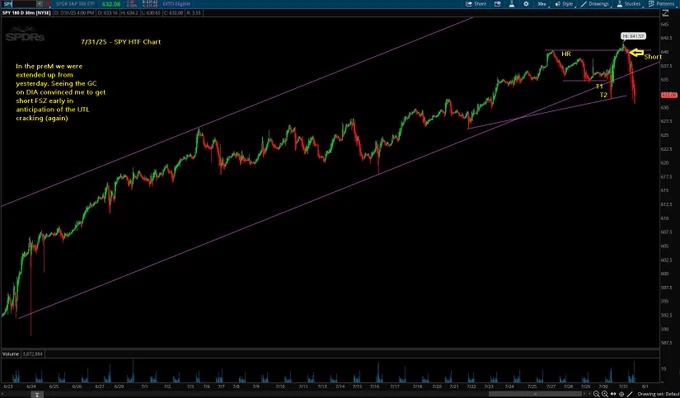Viewport: 680px width, 398px height.
Task: Click the T2 target annotation
Action: pos(603,95)
